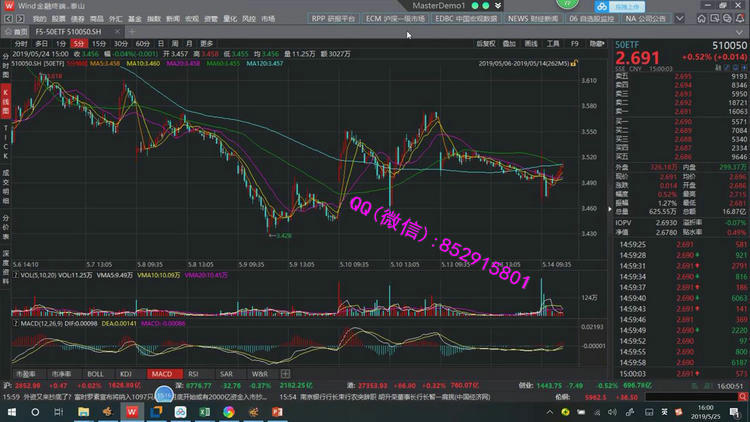Viewport: 750px width, 422px height.
Task: Switch chart to 15分 period
Action: (99, 44)
